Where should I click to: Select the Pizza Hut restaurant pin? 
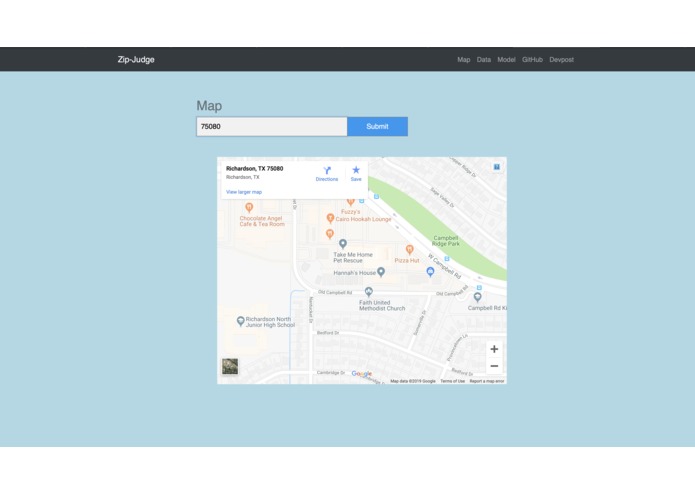click(410, 250)
